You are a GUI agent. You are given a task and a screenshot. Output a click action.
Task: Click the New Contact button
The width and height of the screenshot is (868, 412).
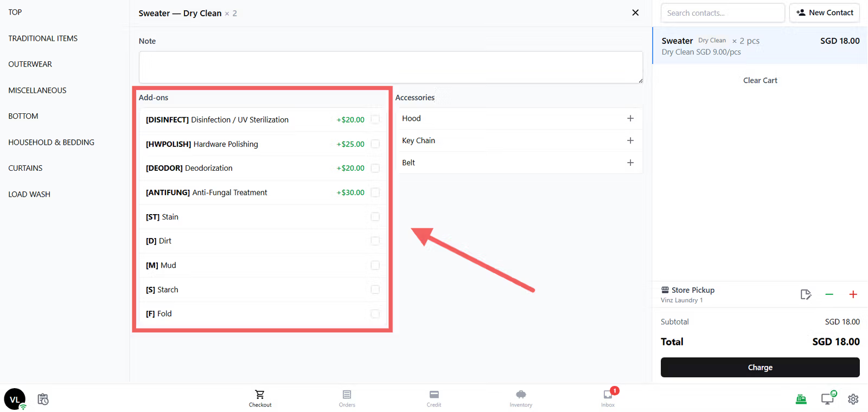(x=825, y=12)
